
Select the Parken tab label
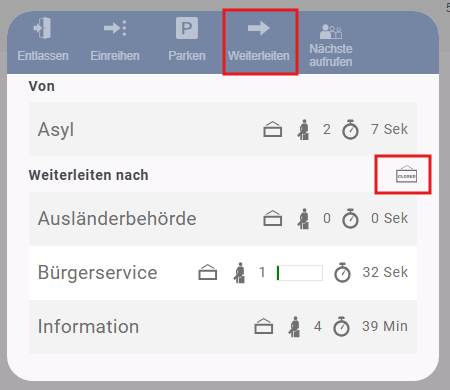[187, 56]
